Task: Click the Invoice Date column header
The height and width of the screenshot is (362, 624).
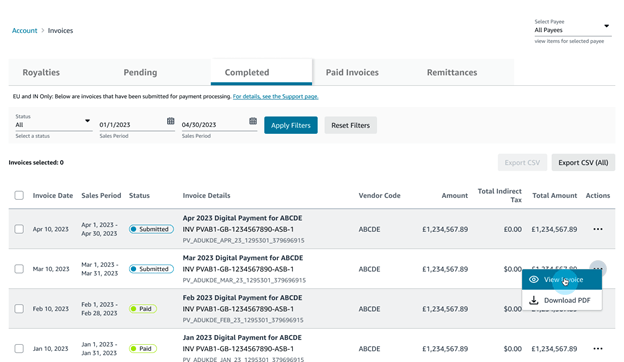Action: pyautogui.click(x=53, y=196)
